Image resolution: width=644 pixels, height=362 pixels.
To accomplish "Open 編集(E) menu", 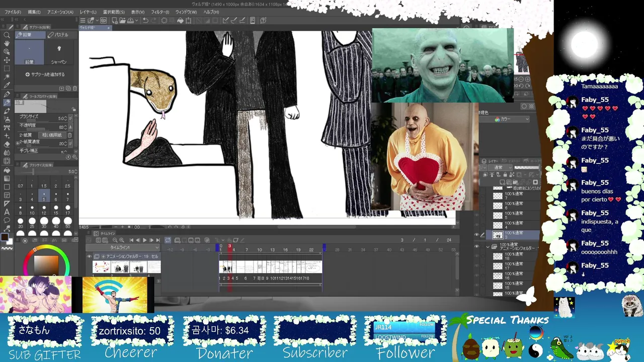I will 34,12.
